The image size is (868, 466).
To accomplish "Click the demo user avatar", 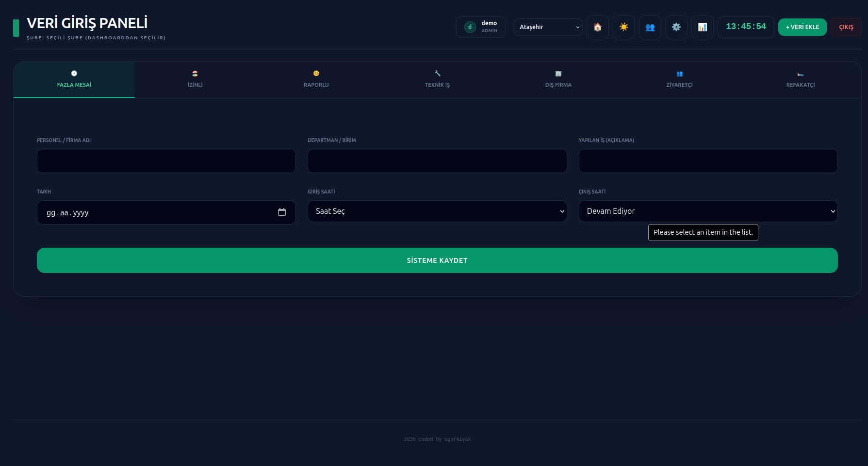I will [470, 27].
